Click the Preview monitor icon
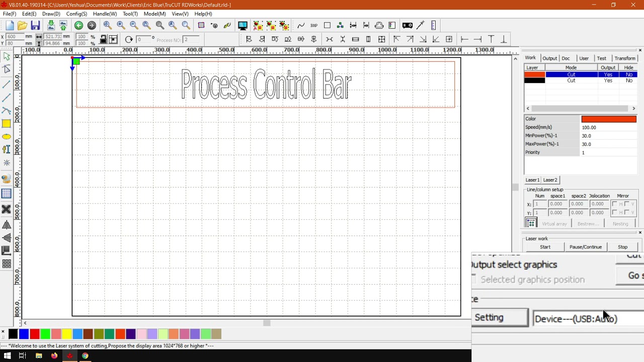644x362 pixels. point(243,25)
